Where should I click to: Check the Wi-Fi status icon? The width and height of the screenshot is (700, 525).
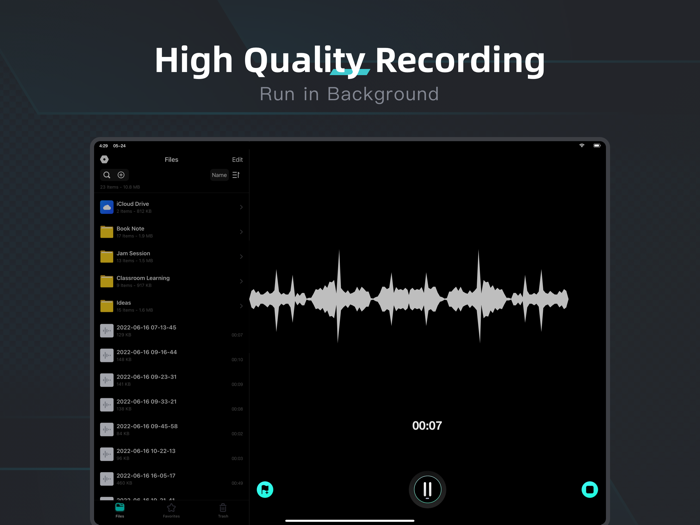coord(582,146)
